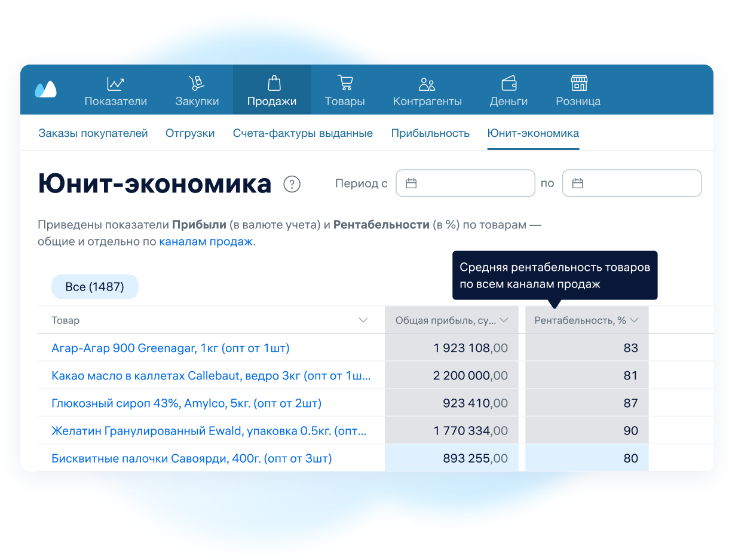This screenshot has height=560, width=729.
Task: Go to the Отгрузки tab
Action: (x=190, y=133)
